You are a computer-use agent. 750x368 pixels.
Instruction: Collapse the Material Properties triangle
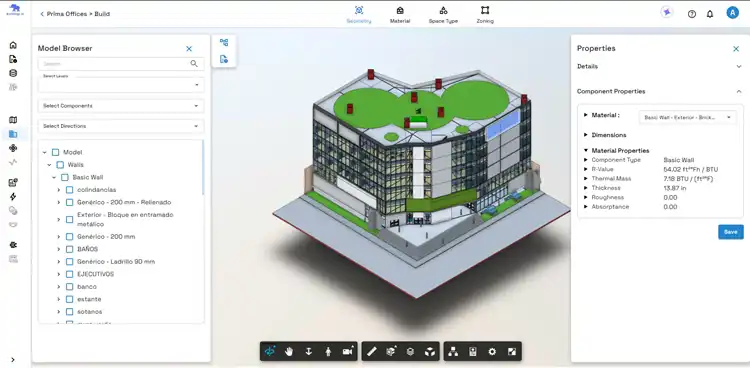tap(585, 150)
